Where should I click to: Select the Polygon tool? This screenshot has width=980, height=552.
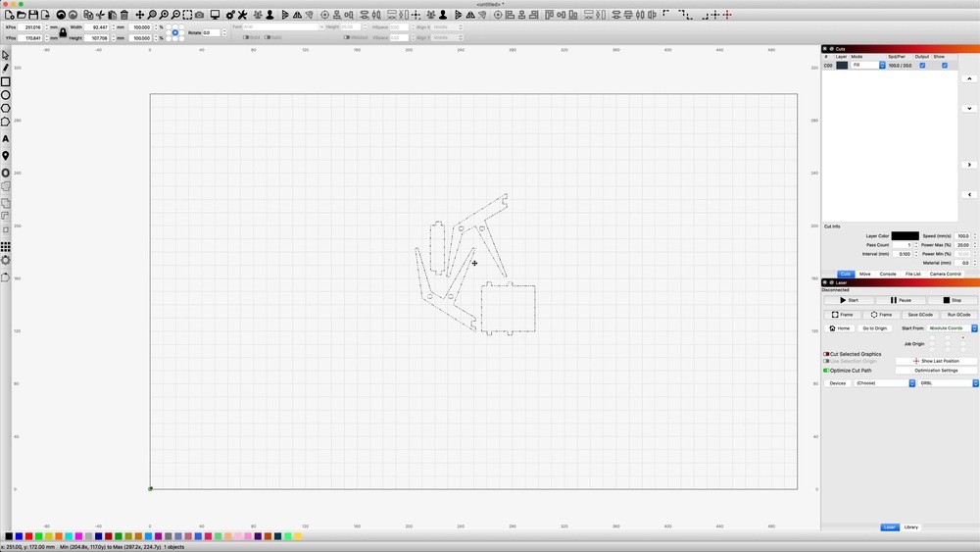pos(6,108)
